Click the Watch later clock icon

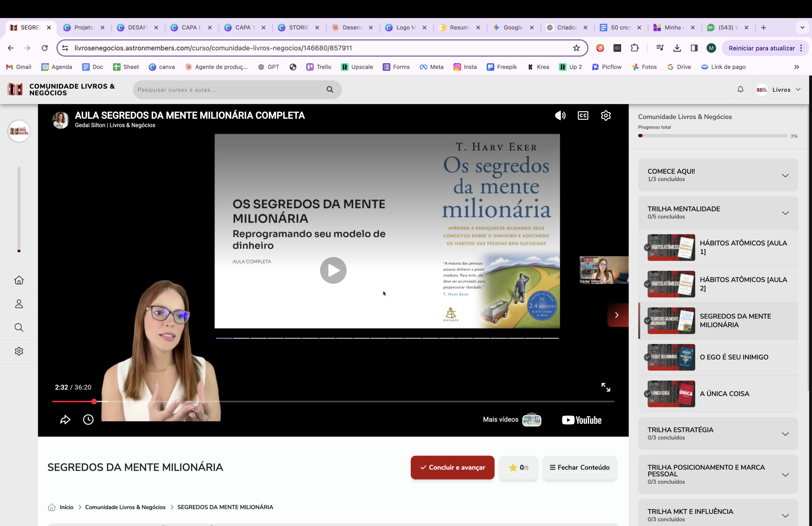[x=88, y=419]
